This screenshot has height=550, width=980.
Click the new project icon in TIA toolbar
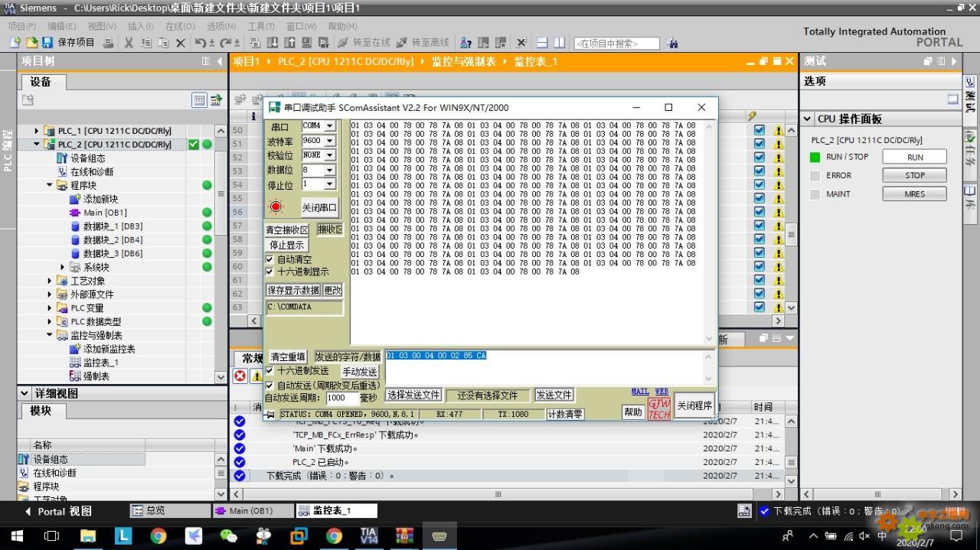15,43
